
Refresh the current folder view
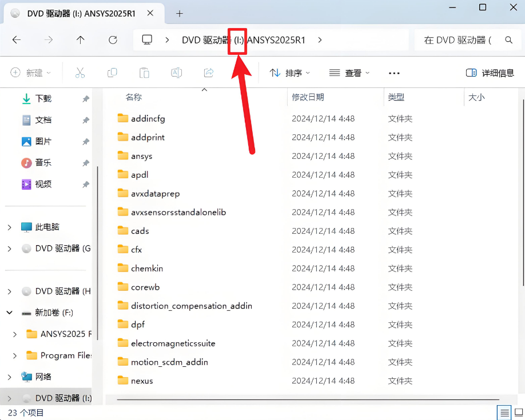click(113, 40)
